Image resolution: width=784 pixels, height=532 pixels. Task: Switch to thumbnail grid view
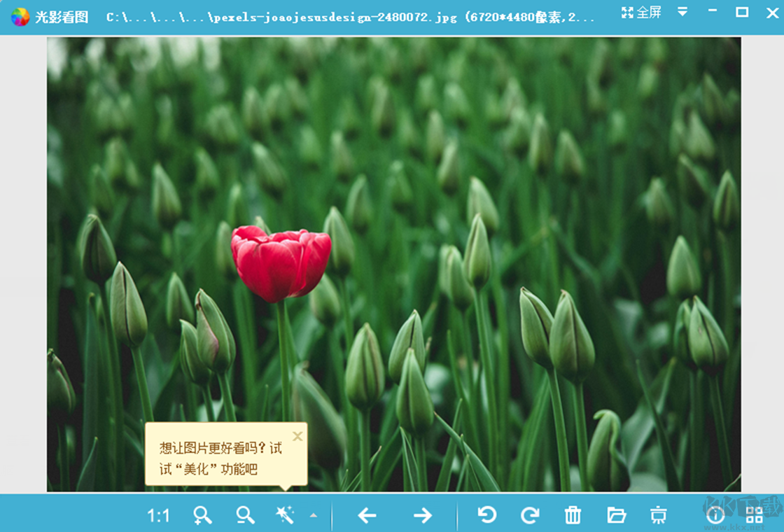(x=755, y=515)
